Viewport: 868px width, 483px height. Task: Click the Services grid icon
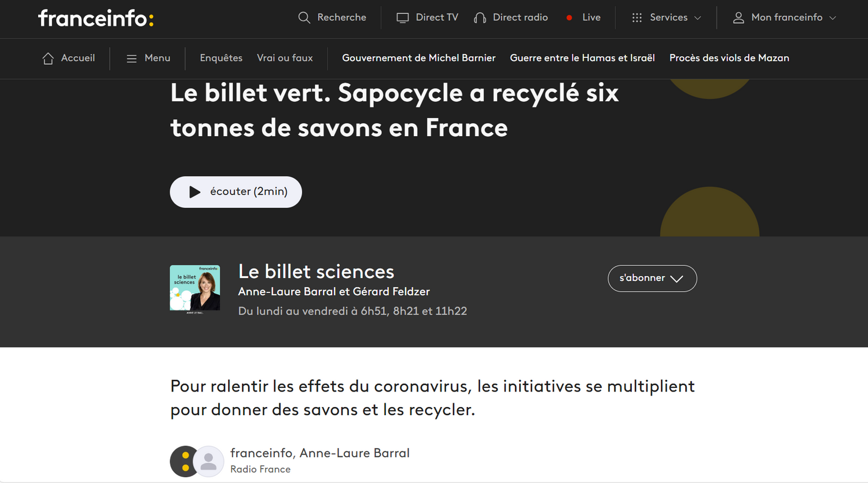click(x=637, y=17)
